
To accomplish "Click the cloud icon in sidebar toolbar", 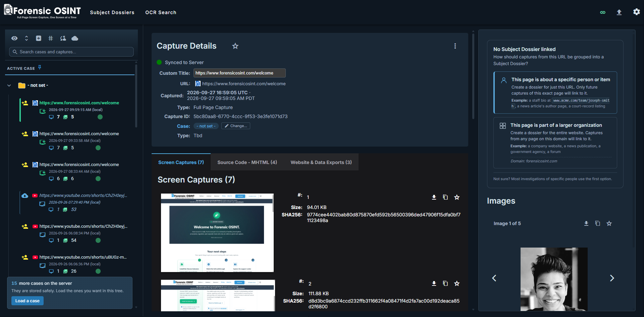I will coord(75,38).
